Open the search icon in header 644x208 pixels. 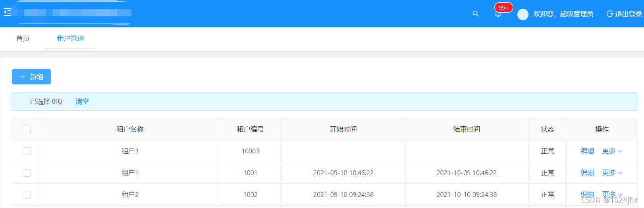point(476,14)
